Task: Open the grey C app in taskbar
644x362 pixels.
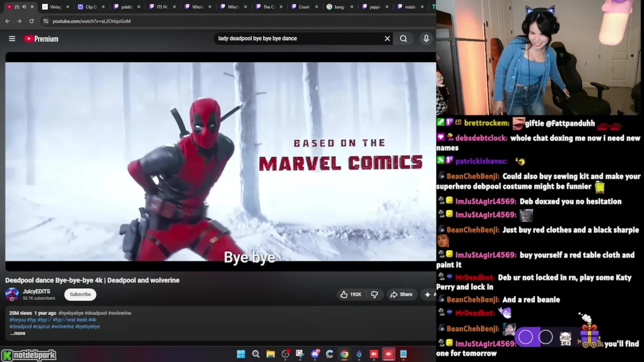Action: click(330, 354)
